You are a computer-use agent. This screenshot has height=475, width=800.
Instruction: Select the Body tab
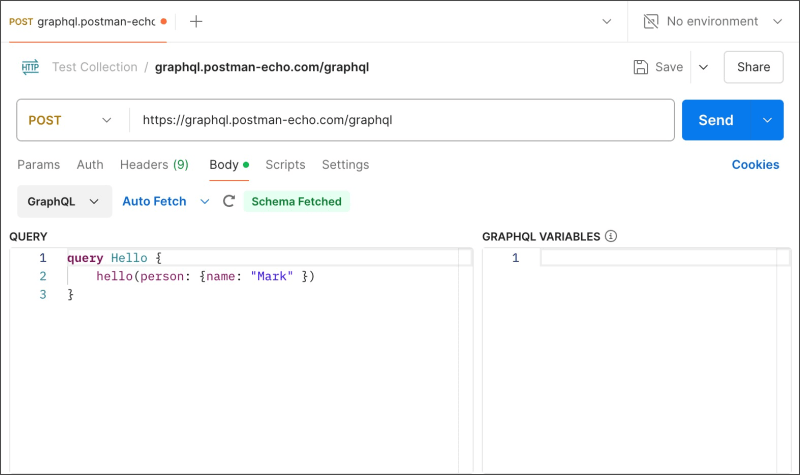(x=229, y=165)
